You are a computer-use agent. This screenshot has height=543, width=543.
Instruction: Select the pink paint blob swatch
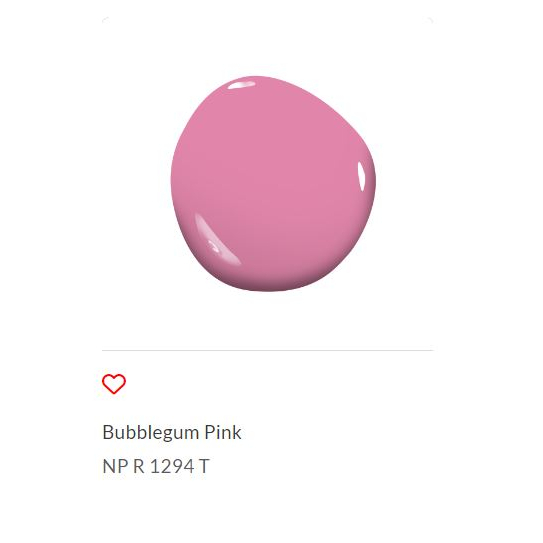pyautogui.click(x=273, y=184)
